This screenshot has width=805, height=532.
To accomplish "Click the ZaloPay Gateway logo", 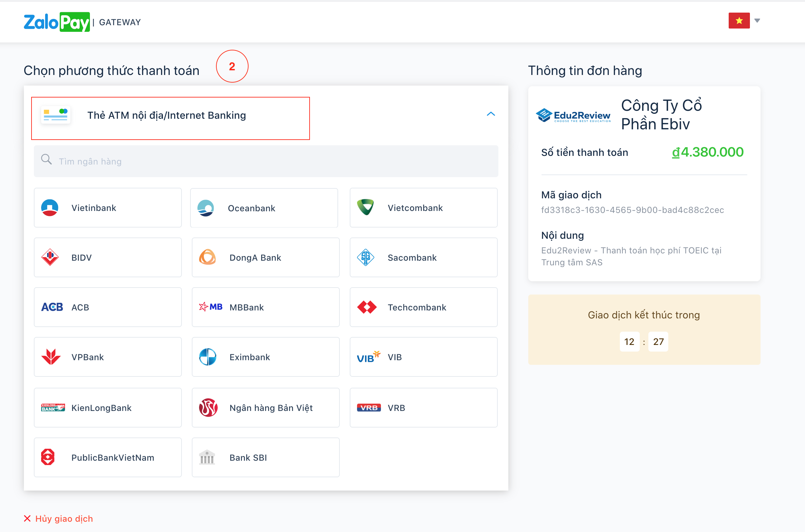I will (x=57, y=22).
